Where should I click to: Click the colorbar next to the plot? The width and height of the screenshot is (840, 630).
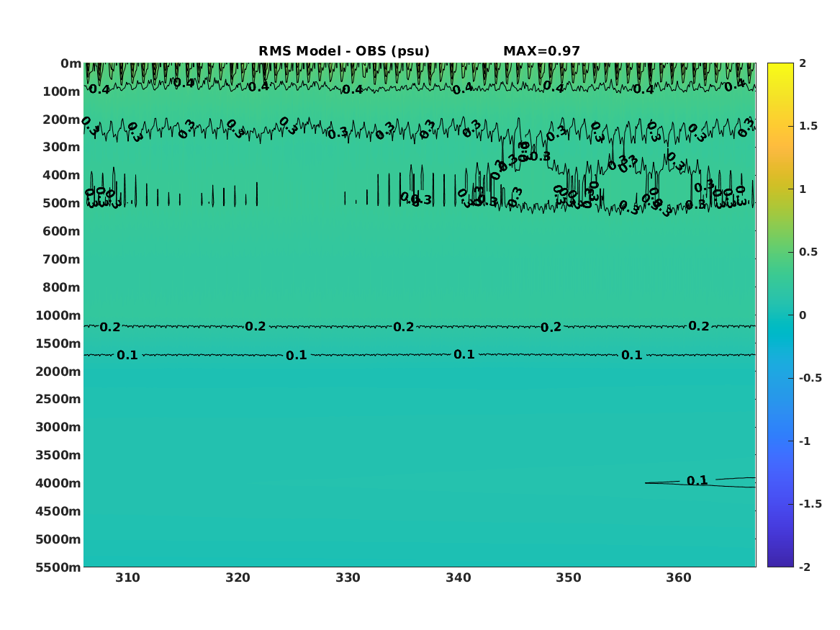[780, 315]
